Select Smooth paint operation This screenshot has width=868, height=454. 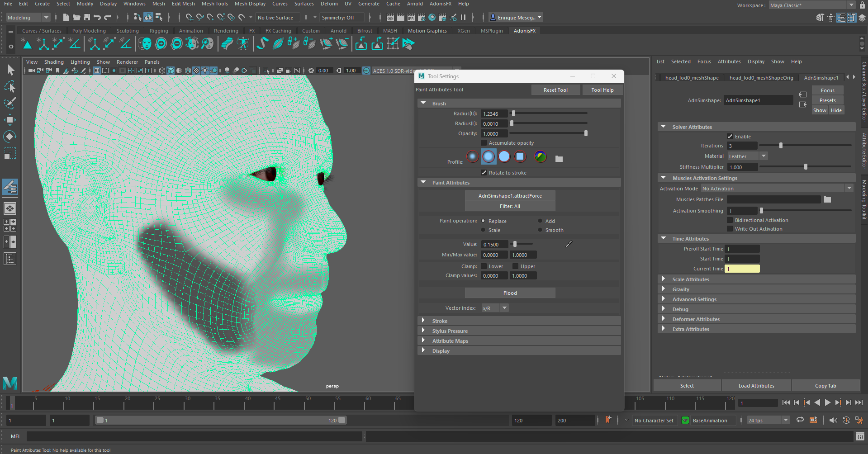[x=540, y=230]
